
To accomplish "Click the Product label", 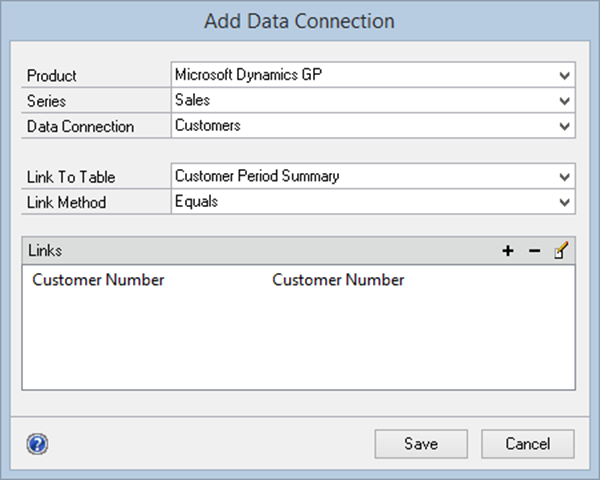I will 51,76.
